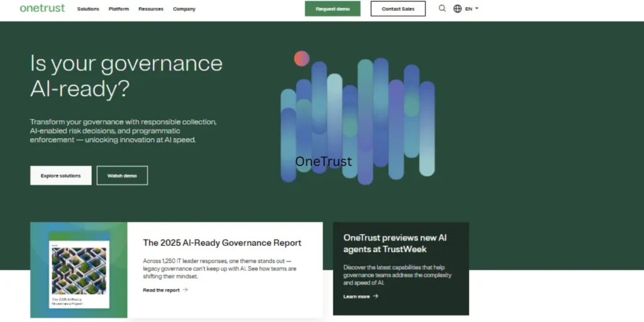The width and height of the screenshot is (644, 322).
Task: Open the Solutions menu
Action: (x=88, y=9)
